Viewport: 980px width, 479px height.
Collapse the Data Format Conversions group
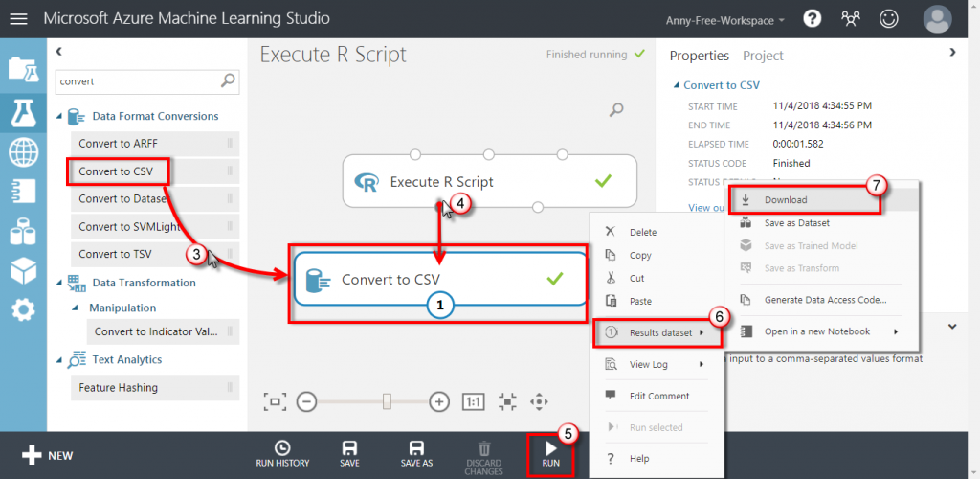[59, 116]
